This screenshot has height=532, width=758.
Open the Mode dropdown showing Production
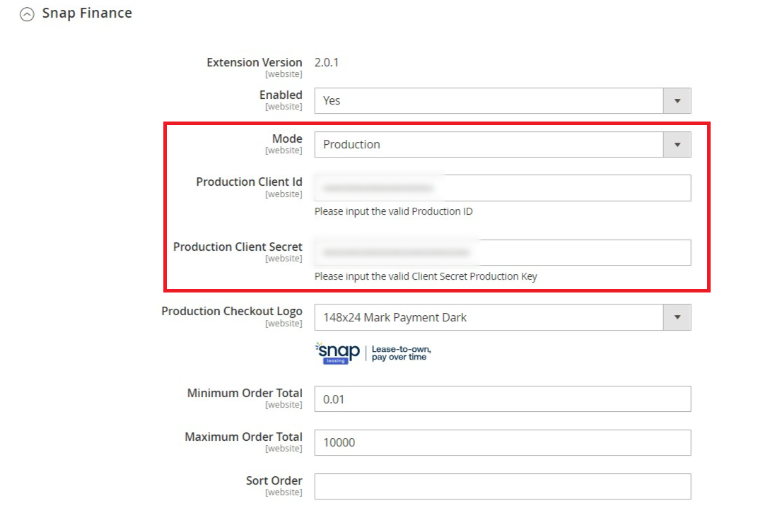click(502, 144)
